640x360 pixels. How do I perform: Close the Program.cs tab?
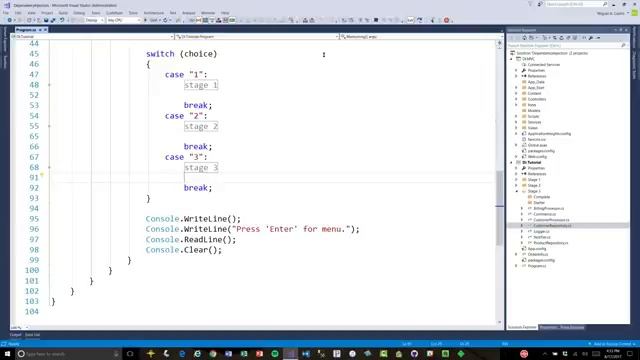coord(45,30)
